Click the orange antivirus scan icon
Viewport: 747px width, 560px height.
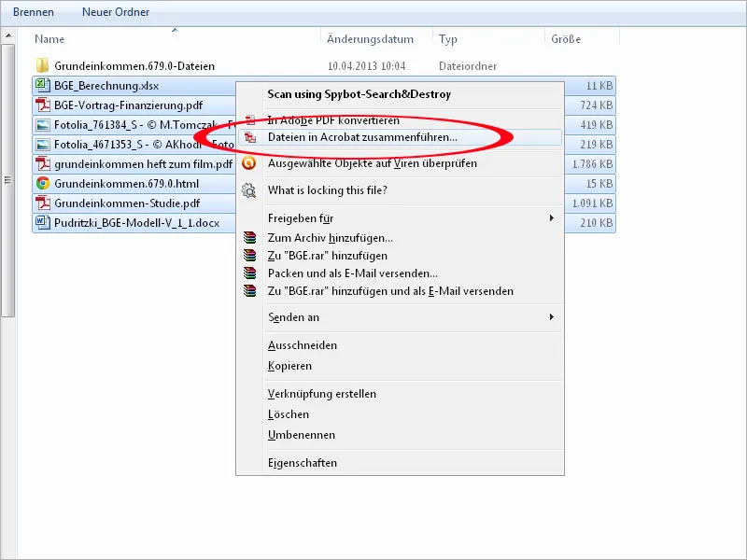(x=248, y=163)
